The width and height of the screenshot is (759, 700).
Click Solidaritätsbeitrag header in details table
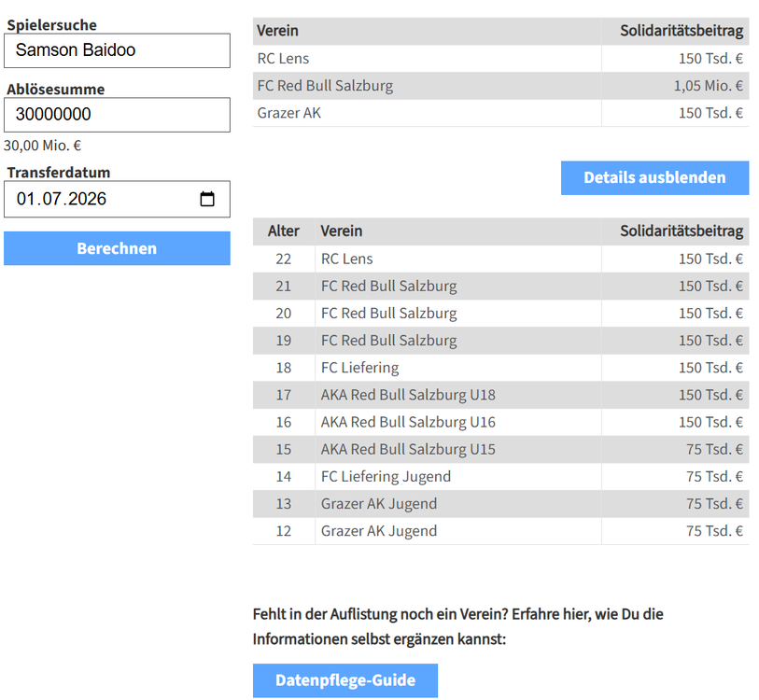click(x=682, y=231)
